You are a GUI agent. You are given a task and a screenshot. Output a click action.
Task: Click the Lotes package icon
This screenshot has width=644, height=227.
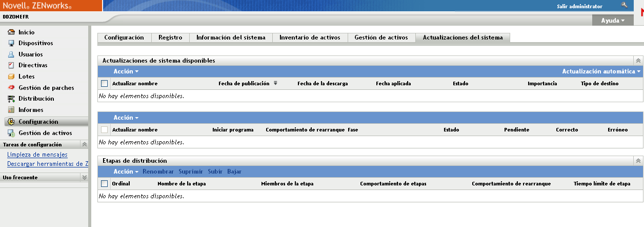coord(11,77)
